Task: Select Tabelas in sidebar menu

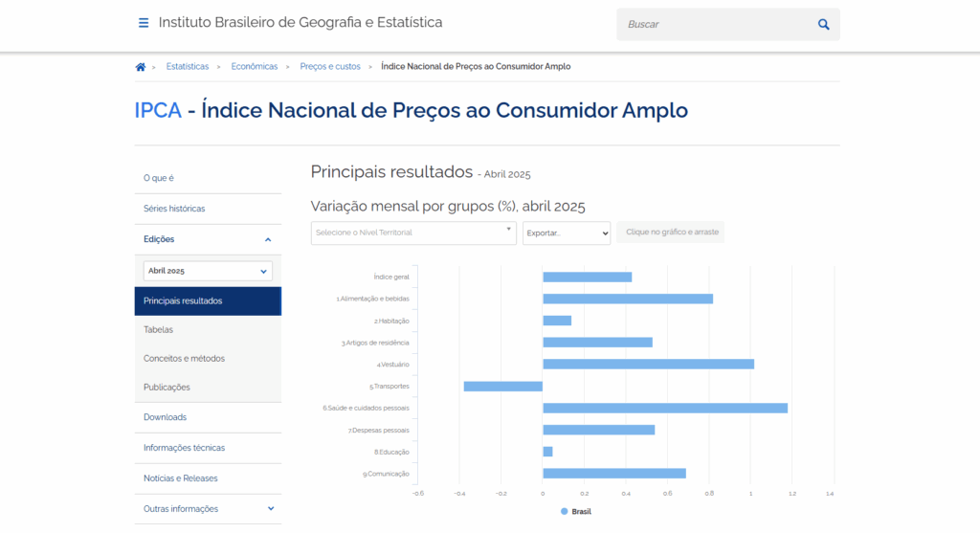Action: tap(159, 329)
